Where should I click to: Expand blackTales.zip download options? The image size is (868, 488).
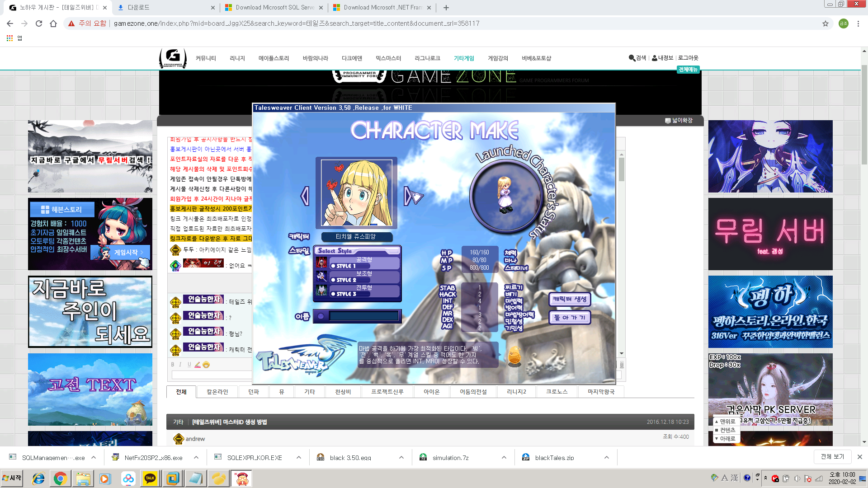(607, 458)
